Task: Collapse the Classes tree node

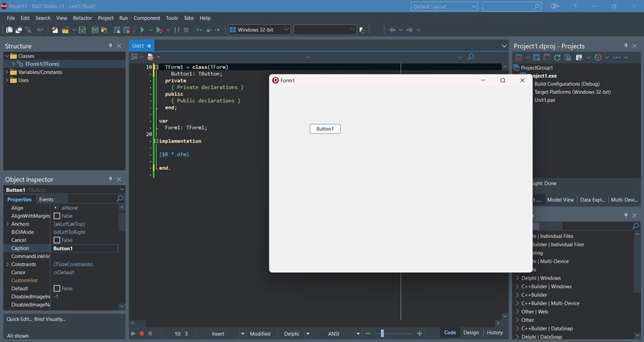Action: (x=6, y=56)
